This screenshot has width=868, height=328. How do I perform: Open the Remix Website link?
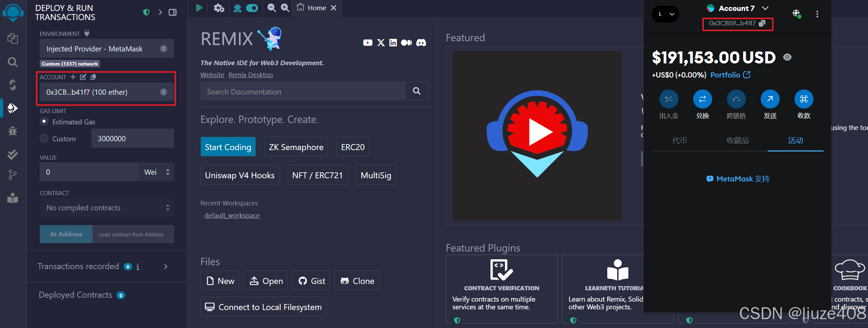click(x=212, y=75)
